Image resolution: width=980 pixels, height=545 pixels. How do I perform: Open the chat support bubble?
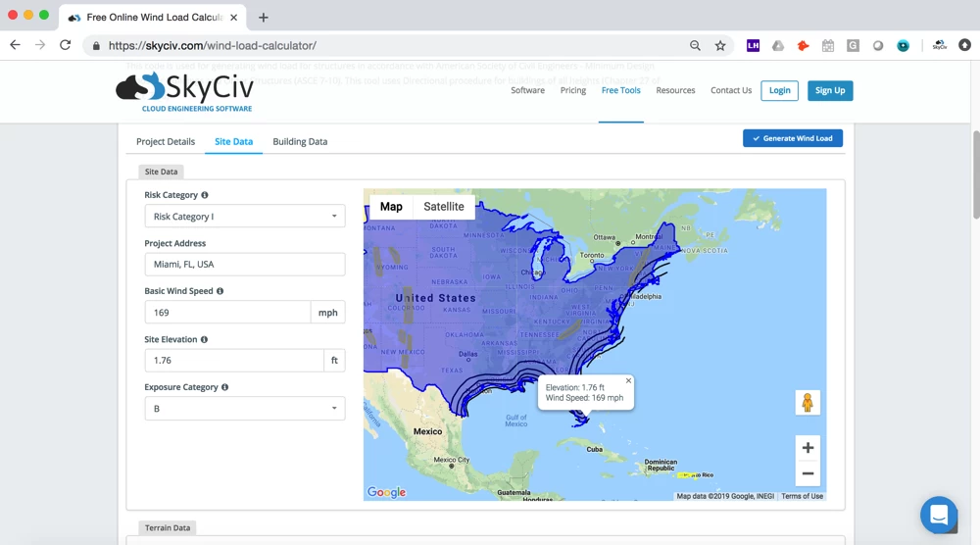coord(939,515)
